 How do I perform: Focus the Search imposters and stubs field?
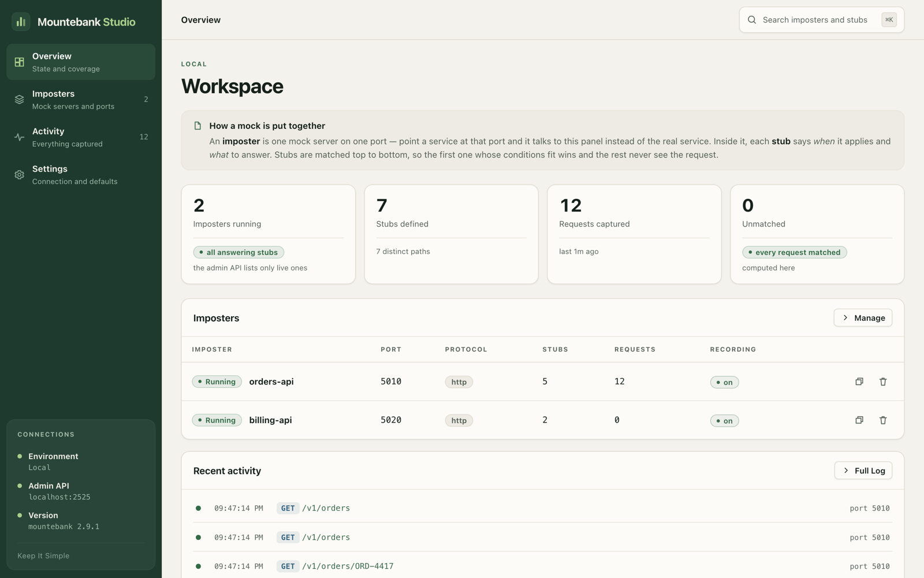point(821,20)
